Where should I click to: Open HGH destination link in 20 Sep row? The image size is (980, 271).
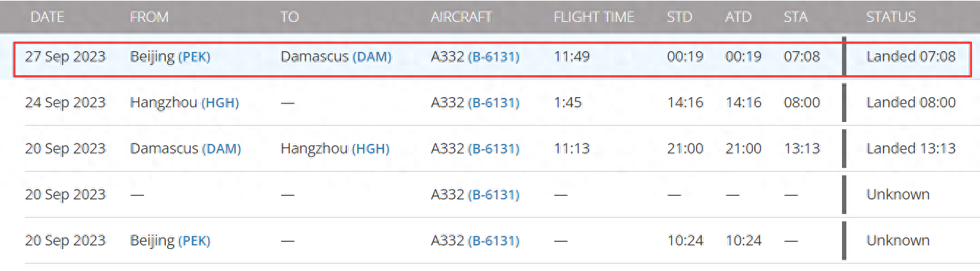(x=370, y=149)
